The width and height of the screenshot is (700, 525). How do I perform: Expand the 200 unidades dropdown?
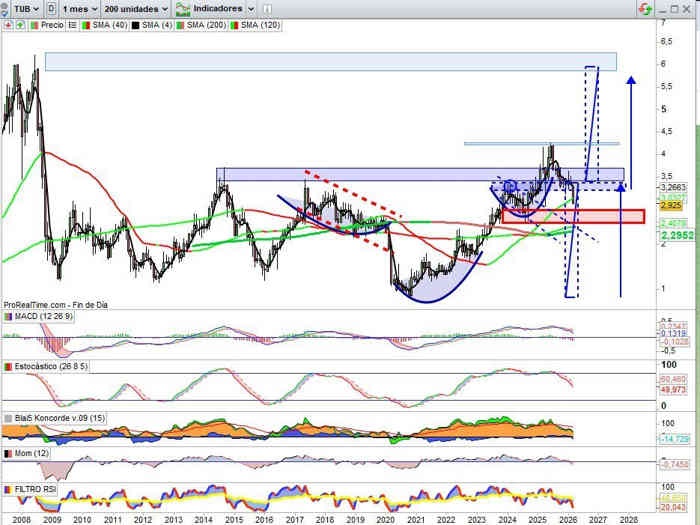[x=135, y=8]
